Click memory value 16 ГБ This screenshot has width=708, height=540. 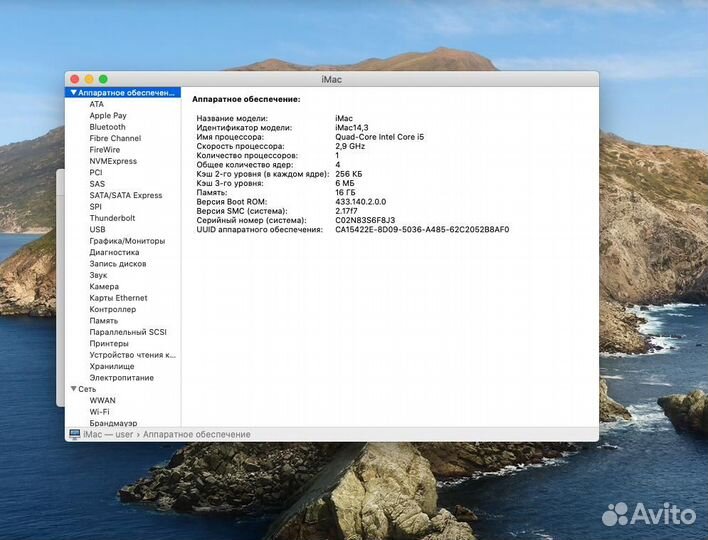click(x=345, y=192)
